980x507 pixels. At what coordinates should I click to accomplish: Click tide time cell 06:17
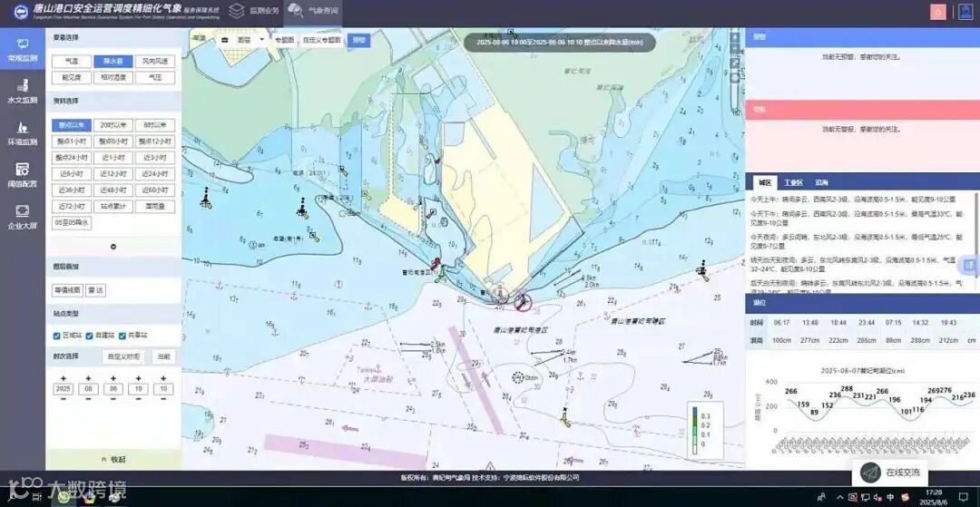coord(781,322)
